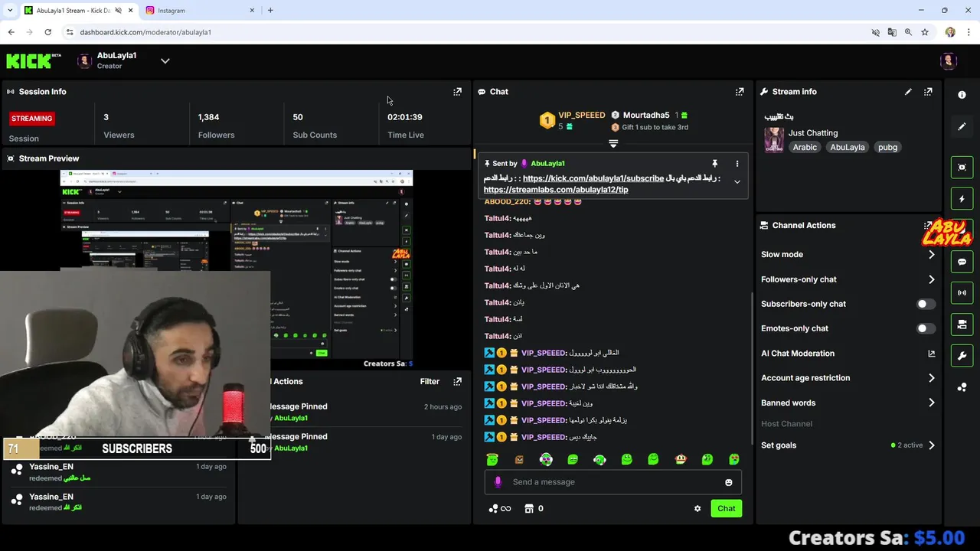Toggle the wrench sidebar icon
Image resolution: width=980 pixels, height=551 pixels.
pyautogui.click(x=962, y=357)
